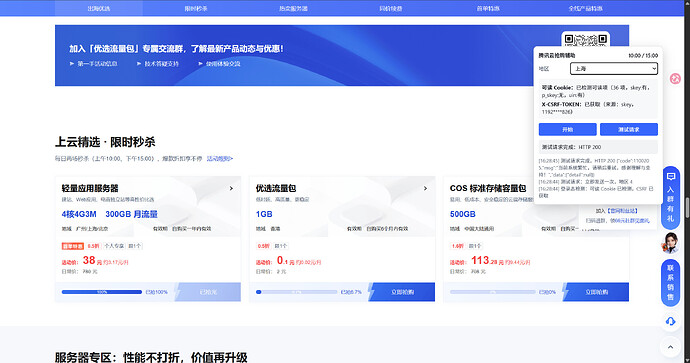
Task: Click the COS 标准存储容量包 progress bar
Action: tap(492, 292)
